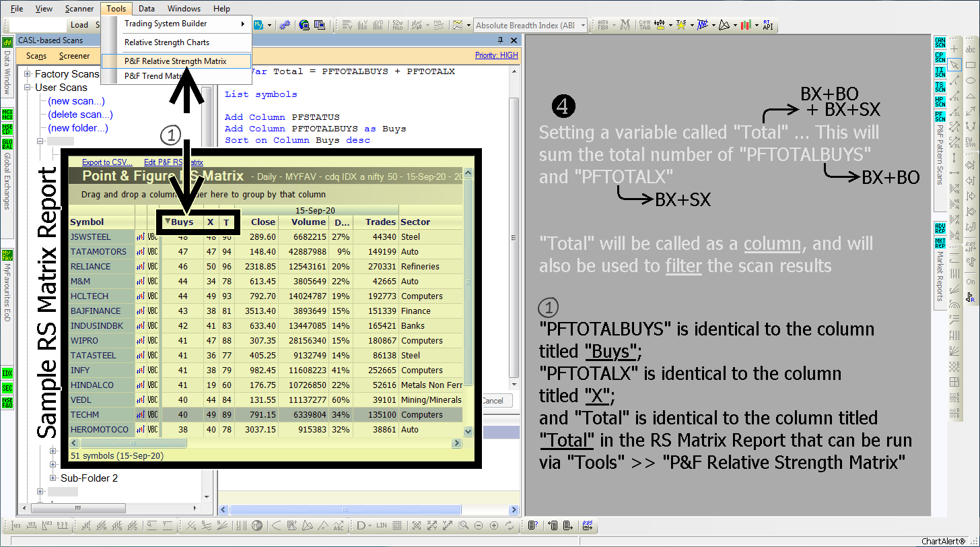
Task: Expand the Factory Scans tree node
Action: [x=28, y=74]
